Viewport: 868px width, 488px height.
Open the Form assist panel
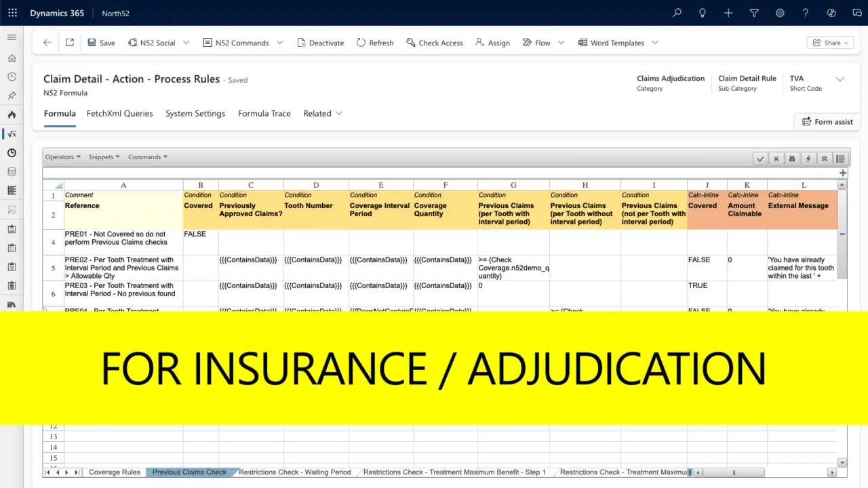(x=827, y=122)
